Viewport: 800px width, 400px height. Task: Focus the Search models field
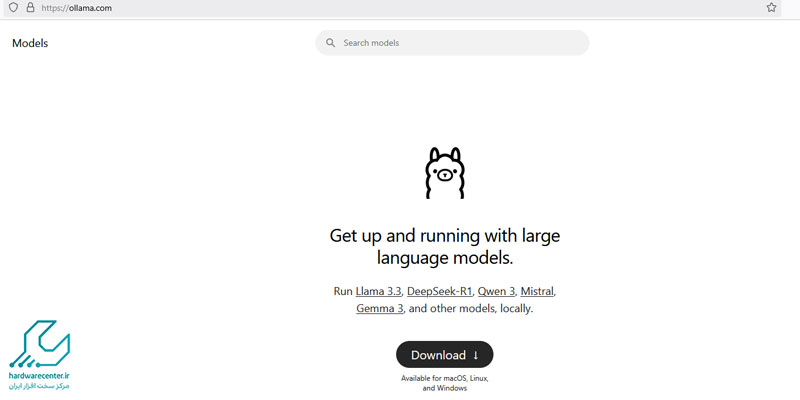(452, 43)
